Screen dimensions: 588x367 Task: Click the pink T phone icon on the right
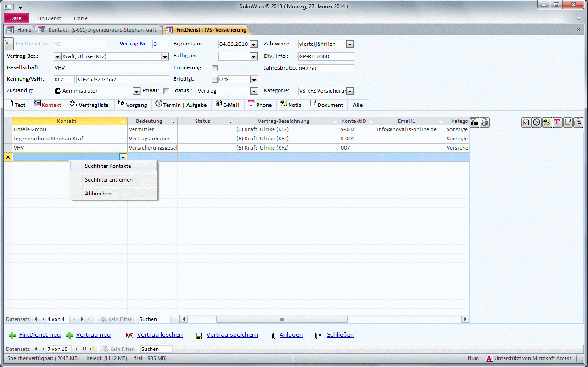pos(557,122)
